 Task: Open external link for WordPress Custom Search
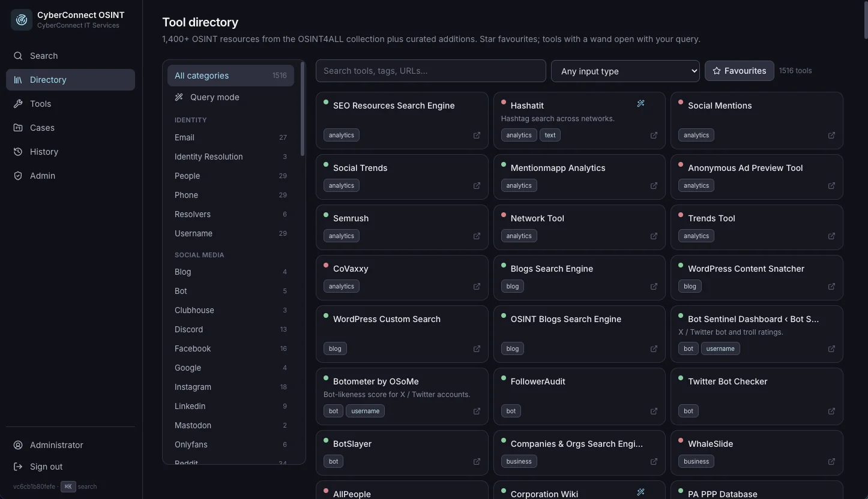point(477,349)
